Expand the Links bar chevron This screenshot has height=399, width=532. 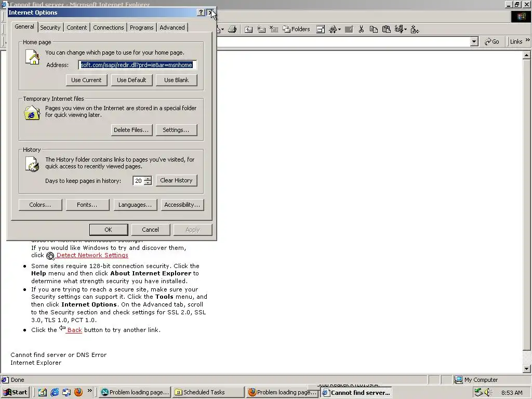[528, 40]
